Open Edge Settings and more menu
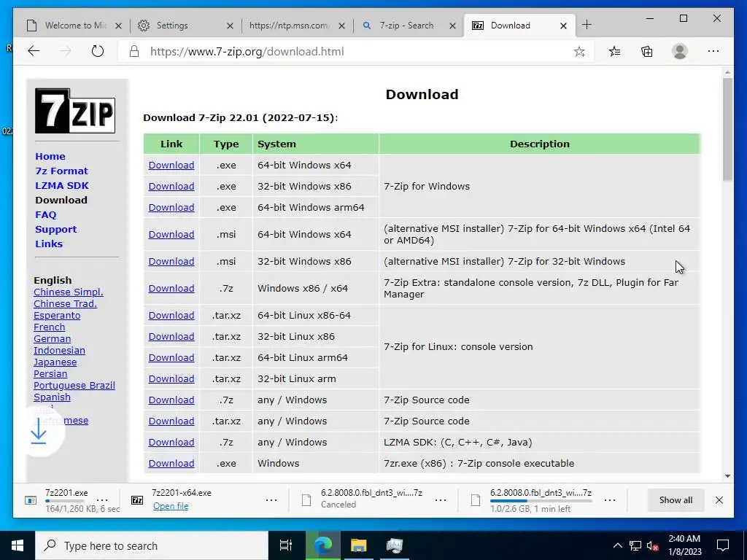The image size is (747, 560). 713,52
